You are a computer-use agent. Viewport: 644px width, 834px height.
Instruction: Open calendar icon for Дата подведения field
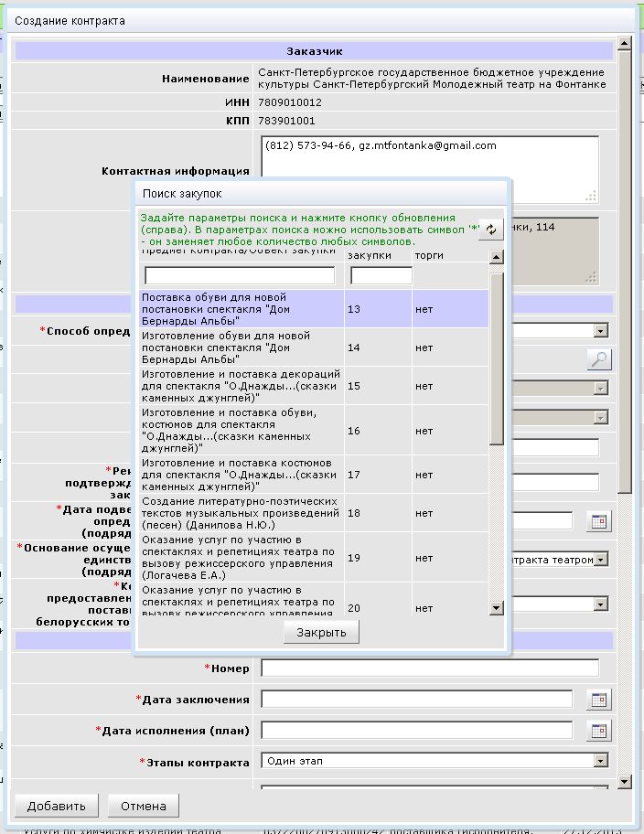[599, 520]
